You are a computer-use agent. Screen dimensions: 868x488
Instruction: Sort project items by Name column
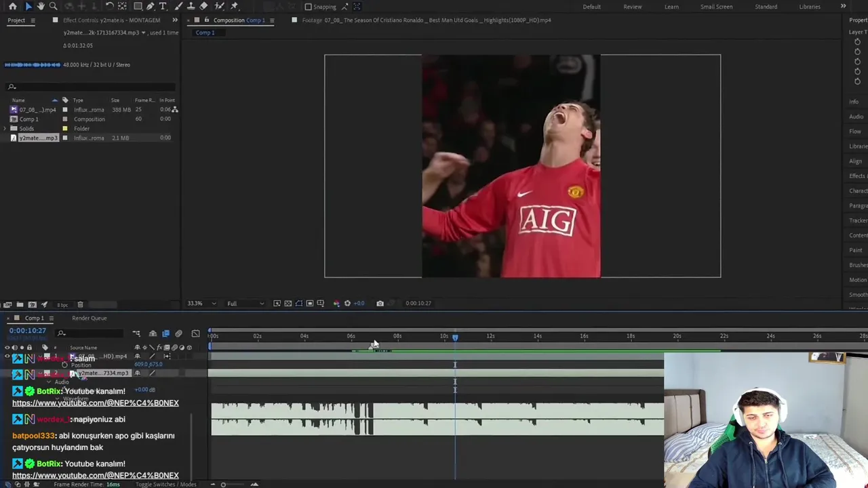point(18,100)
